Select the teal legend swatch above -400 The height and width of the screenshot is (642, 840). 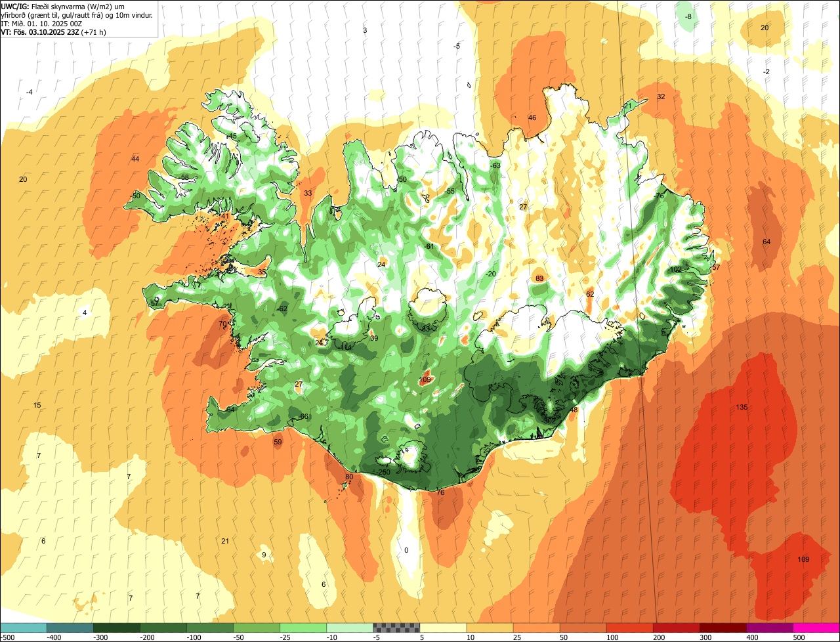[70, 628]
